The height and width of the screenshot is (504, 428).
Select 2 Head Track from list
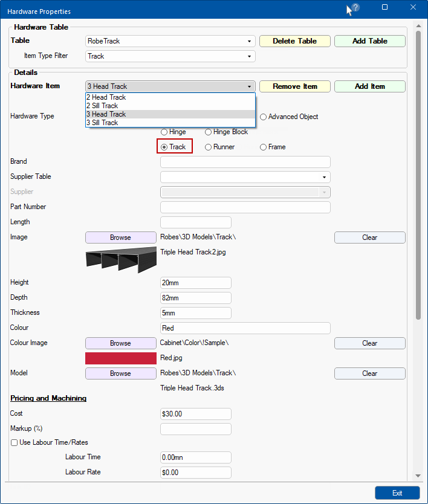click(x=106, y=97)
